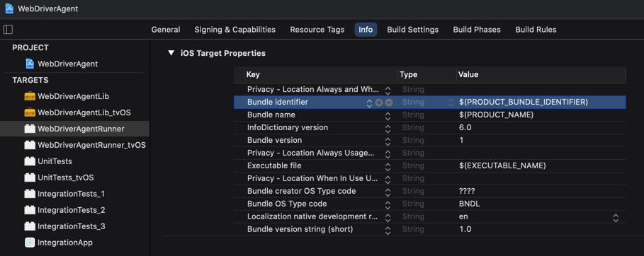Open the Build Phases tab
Viewport: 644px width, 256px height.
477,30
